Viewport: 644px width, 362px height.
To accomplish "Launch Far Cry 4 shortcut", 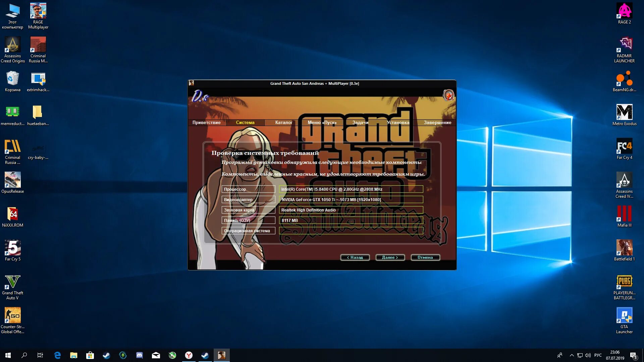I will click(624, 149).
